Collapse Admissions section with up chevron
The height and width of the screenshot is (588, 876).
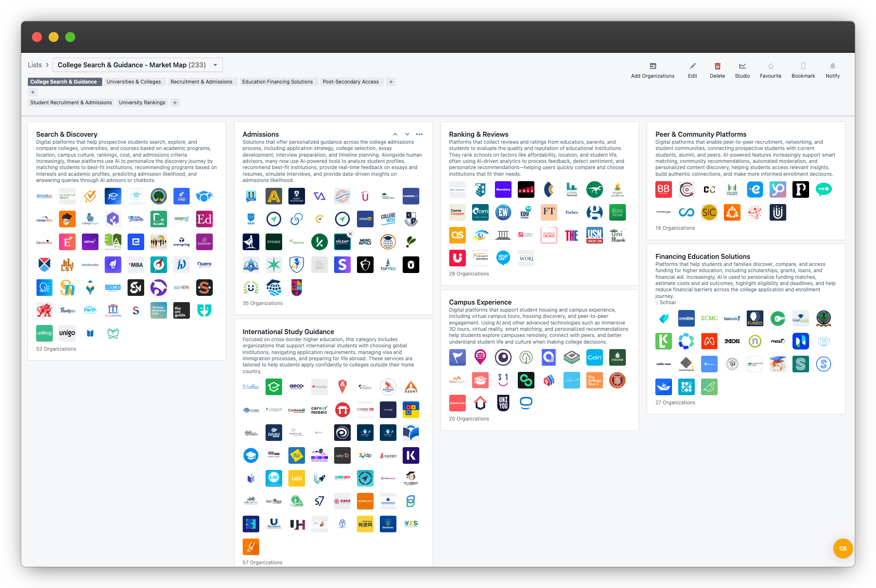395,134
